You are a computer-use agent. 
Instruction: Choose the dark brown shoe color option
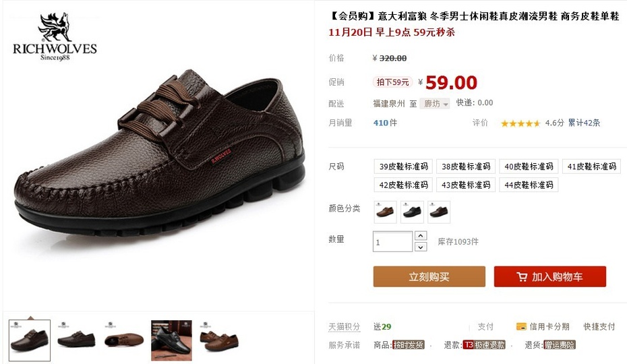[439, 212]
